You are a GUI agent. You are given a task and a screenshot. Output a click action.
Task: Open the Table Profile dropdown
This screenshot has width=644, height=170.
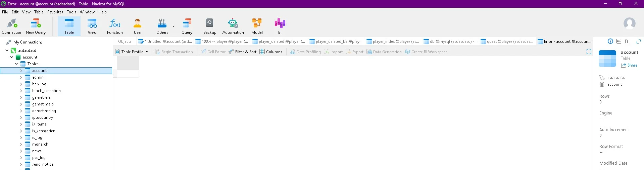click(x=147, y=52)
